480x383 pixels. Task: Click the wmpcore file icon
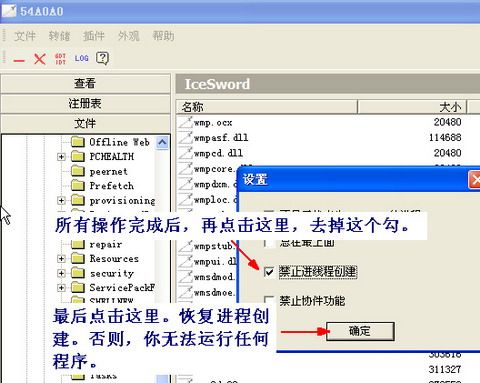click(185, 168)
